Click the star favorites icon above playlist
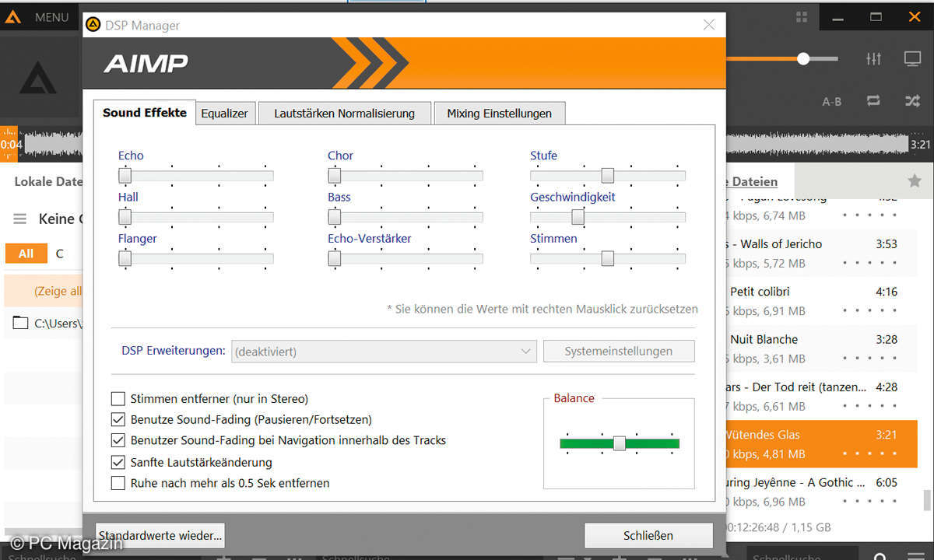 click(x=915, y=181)
